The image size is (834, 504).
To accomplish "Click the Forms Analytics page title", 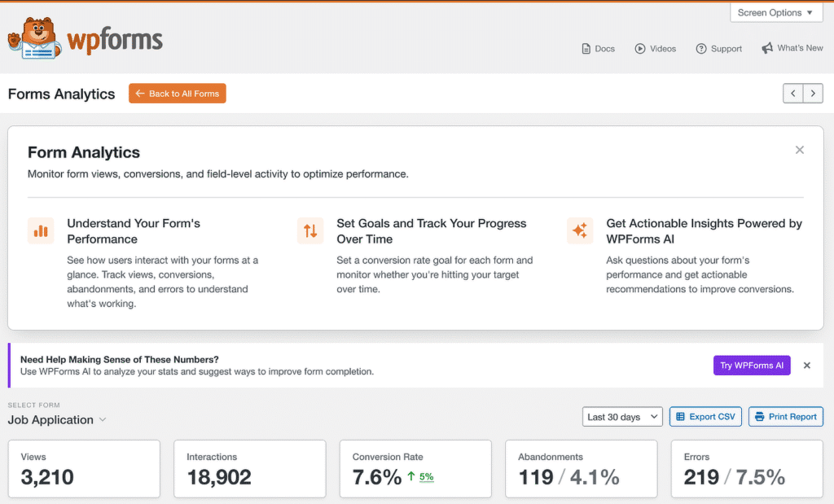I will pos(61,94).
